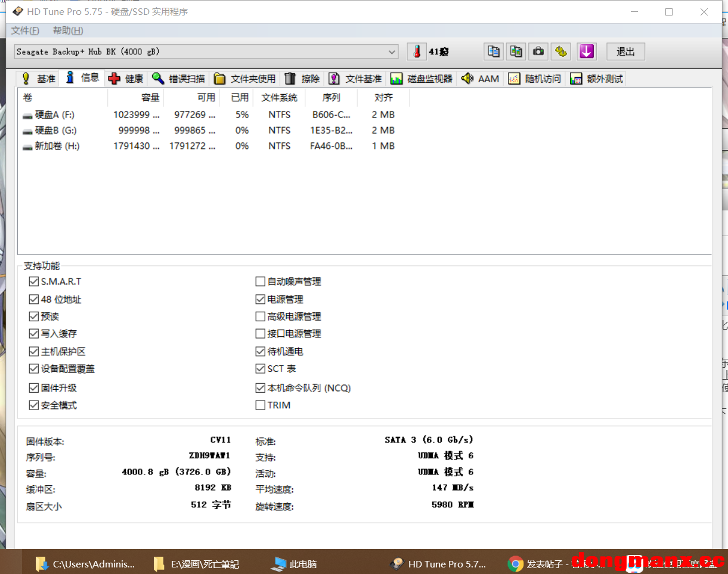Open the 文件 menu
The height and width of the screenshot is (574, 728).
click(x=25, y=31)
